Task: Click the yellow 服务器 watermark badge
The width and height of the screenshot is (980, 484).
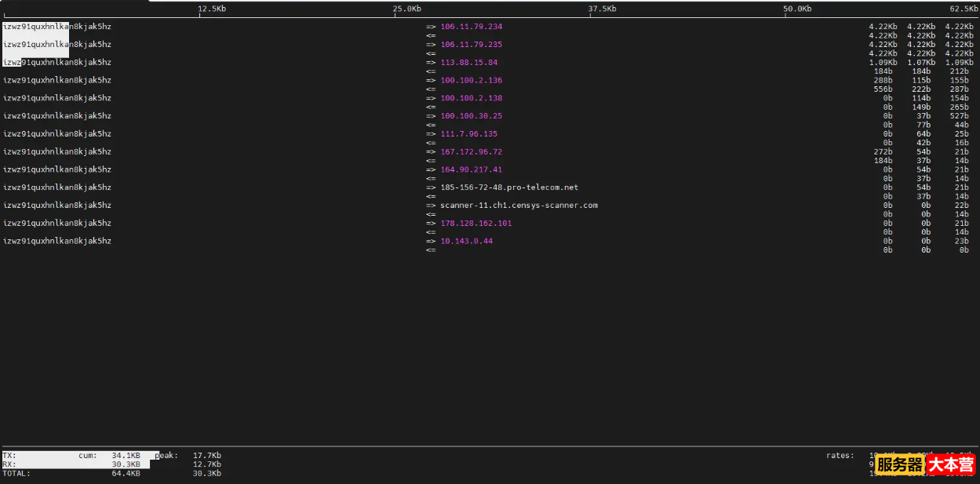Action: 900,465
